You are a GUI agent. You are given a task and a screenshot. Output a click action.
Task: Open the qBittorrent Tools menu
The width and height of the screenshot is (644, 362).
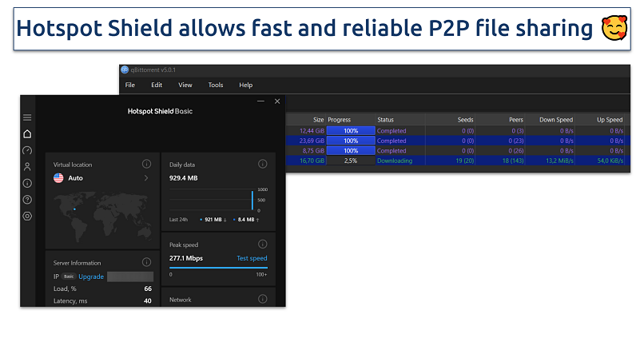[216, 85]
